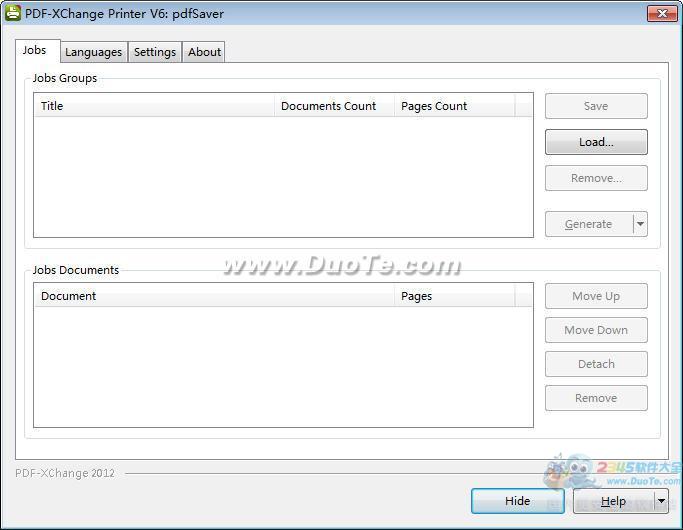The height and width of the screenshot is (530, 683).
Task: Open the Languages tab
Action: 94,52
